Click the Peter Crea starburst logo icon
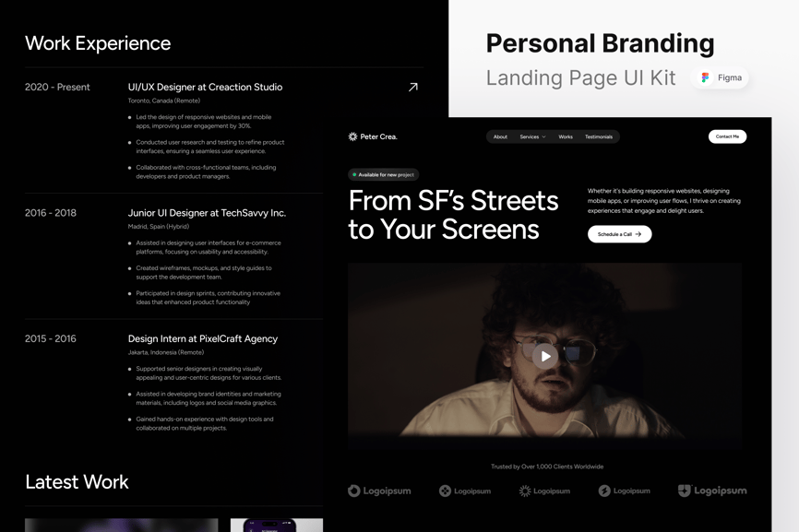Screen dimensions: 799x532 pyautogui.click(x=352, y=136)
